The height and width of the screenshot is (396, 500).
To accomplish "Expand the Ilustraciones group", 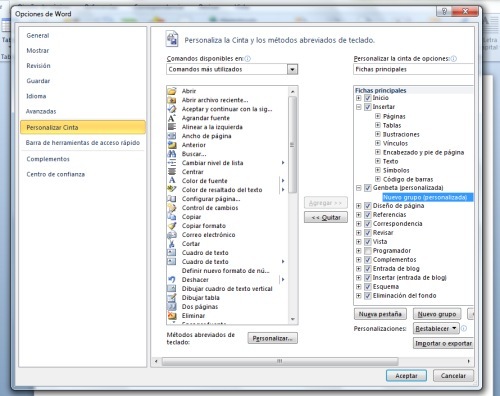I will [378, 134].
